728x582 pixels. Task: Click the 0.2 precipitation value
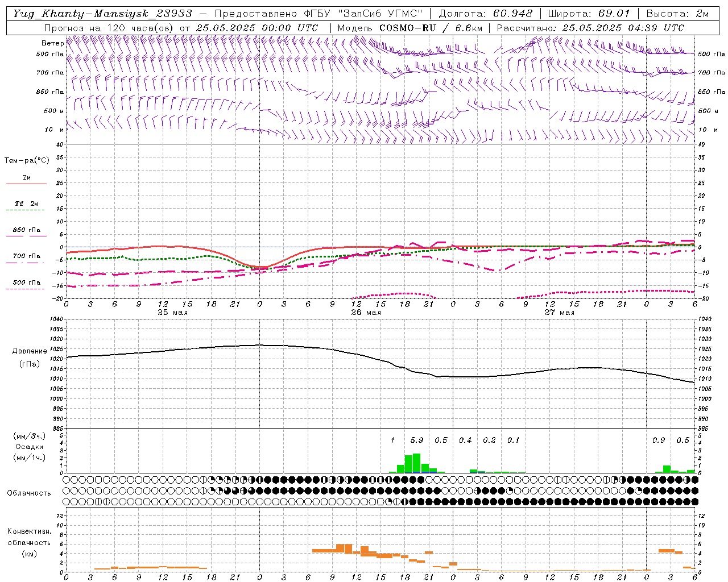pyautogui.click(x=489, y=440)
